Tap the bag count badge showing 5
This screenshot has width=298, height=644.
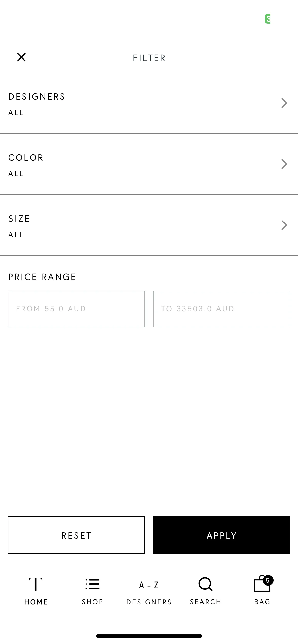tap(268, 580)
